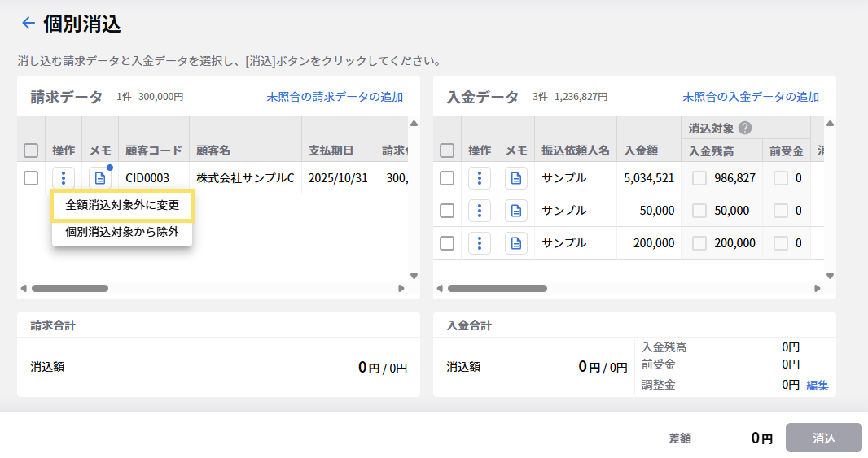Click the help icon next to 消込対象

coord(744,128)
